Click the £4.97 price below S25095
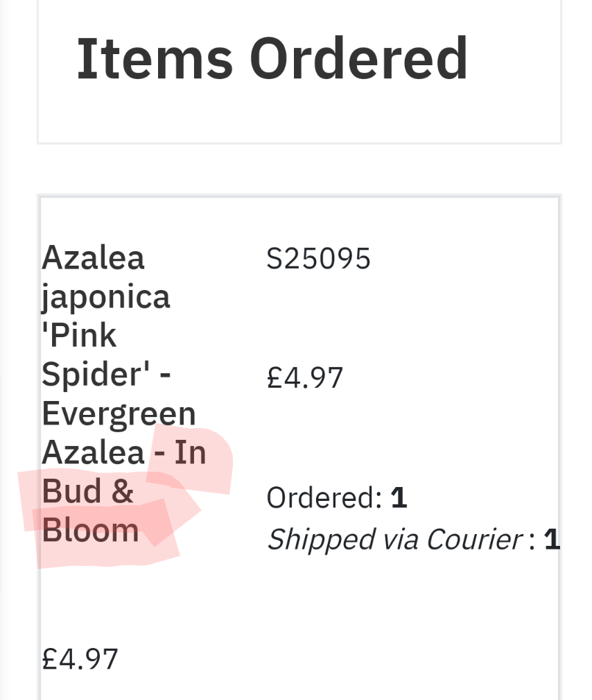592x700 pixels. (x=305, y=378)
